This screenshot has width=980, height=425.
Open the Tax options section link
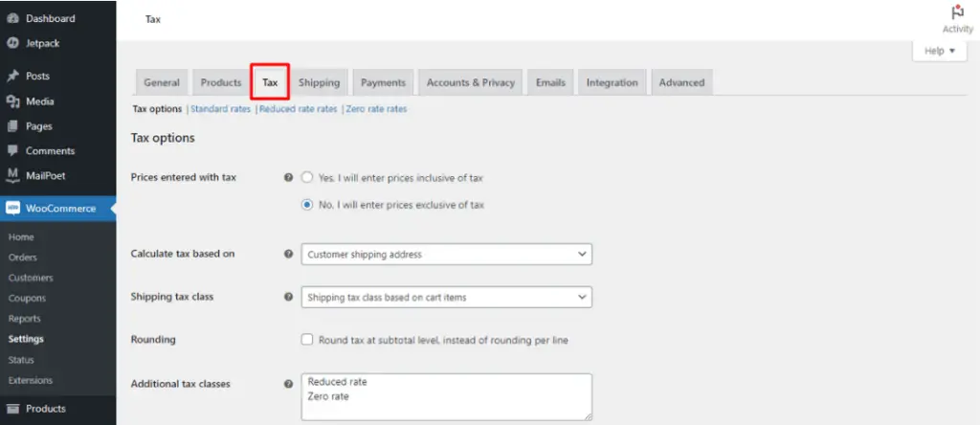[156, 109]
